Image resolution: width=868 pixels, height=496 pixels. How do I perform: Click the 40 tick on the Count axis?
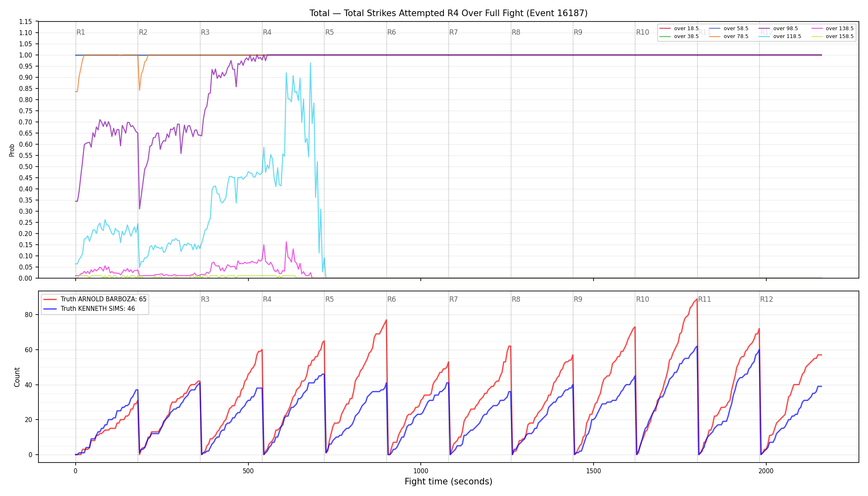click(x=29, y=385)
